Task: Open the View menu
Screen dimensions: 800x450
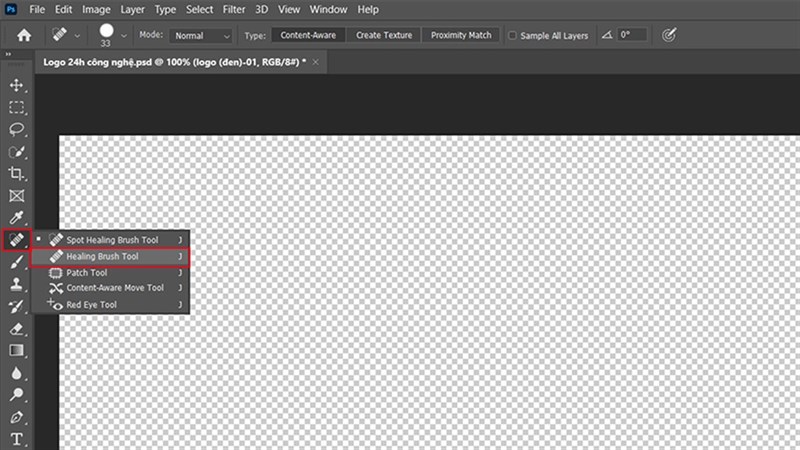Action: pos(289,9)
